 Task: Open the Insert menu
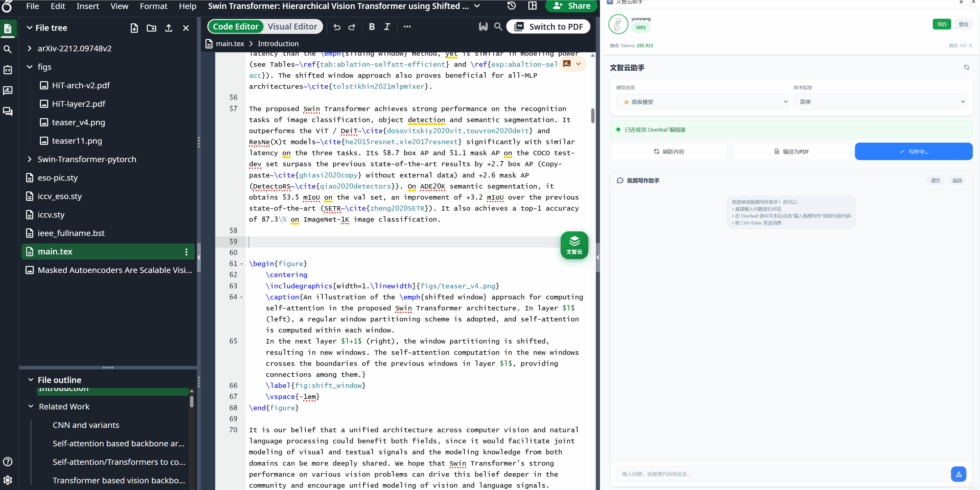click(x=88, y=6)
